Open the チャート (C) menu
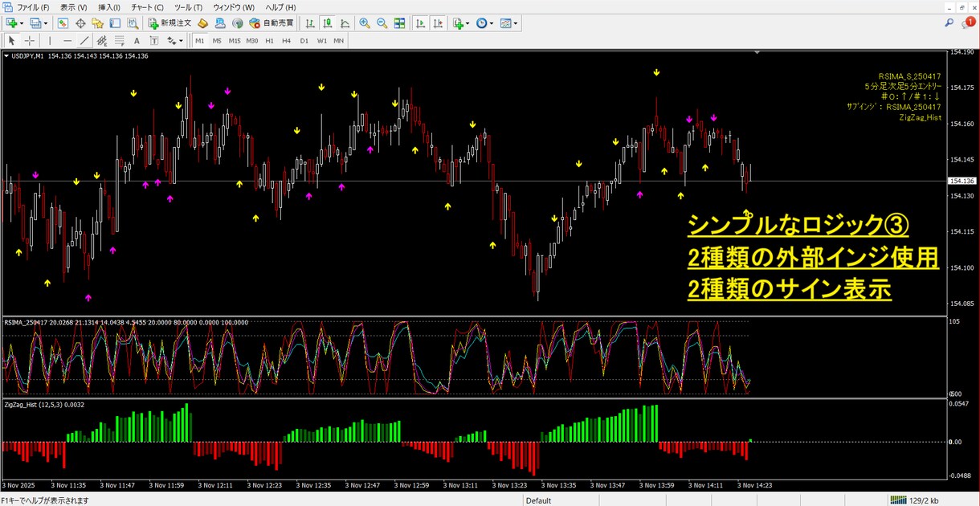The height and width of the screenshot is (506, 980). tap(147, 7)
